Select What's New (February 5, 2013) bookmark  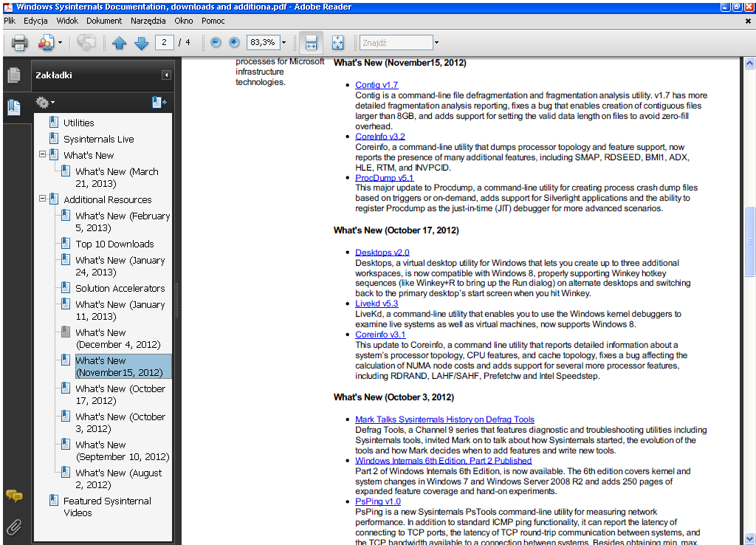123,222
